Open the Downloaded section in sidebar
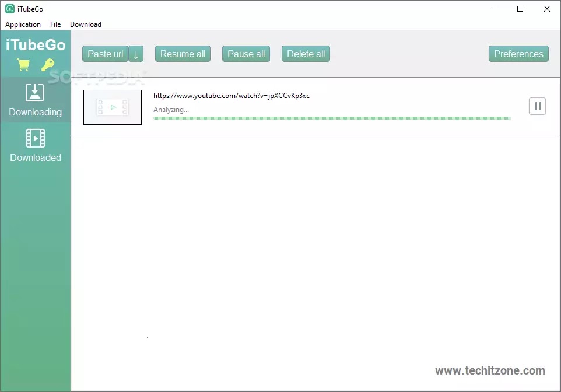Screen dimensions: 561x392 pos(36,145)
